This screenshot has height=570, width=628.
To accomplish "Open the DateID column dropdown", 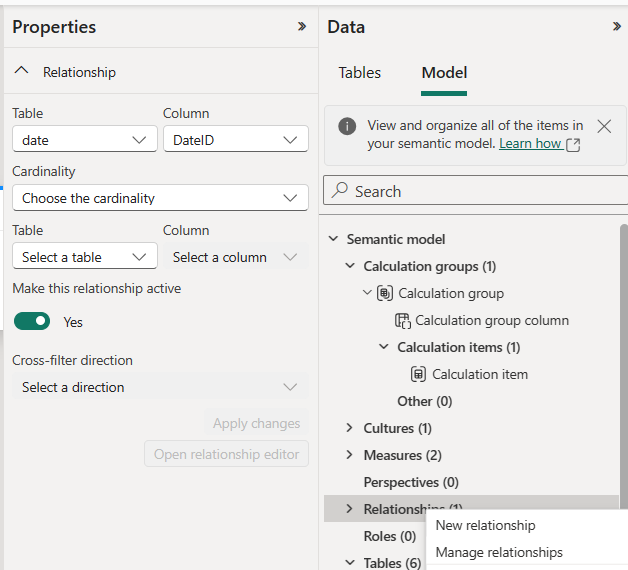I will coord(236,139).
